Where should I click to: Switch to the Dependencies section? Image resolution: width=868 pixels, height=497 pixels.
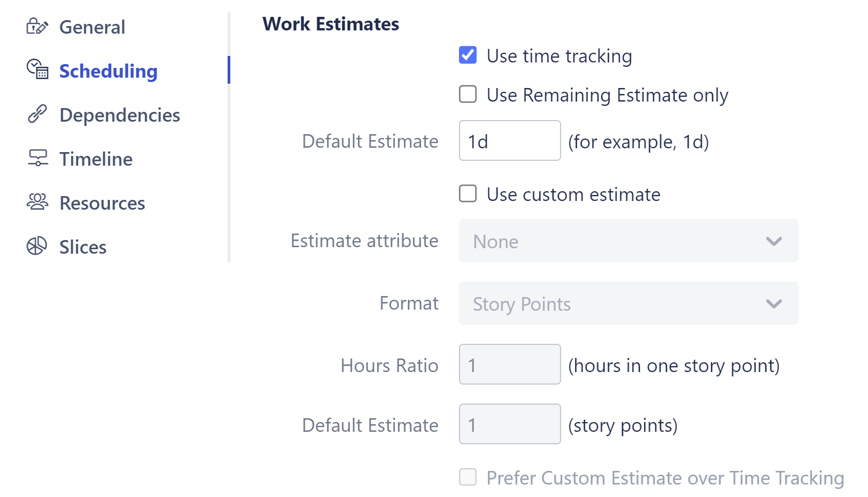click(119, 115)
